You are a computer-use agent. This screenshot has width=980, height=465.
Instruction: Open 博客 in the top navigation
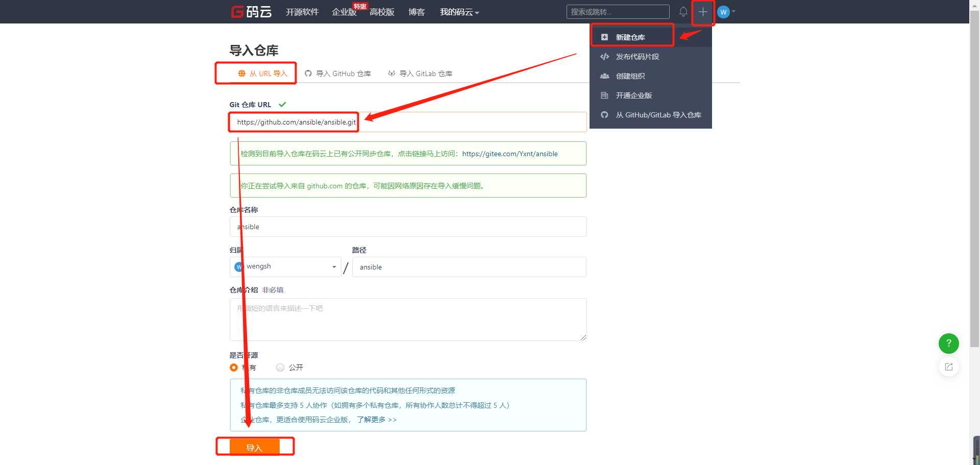pos(416,12)
